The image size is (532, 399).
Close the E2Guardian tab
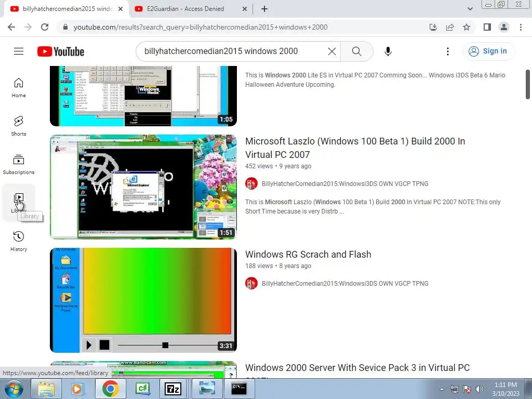pyautogui.click(x=245, y=9)
